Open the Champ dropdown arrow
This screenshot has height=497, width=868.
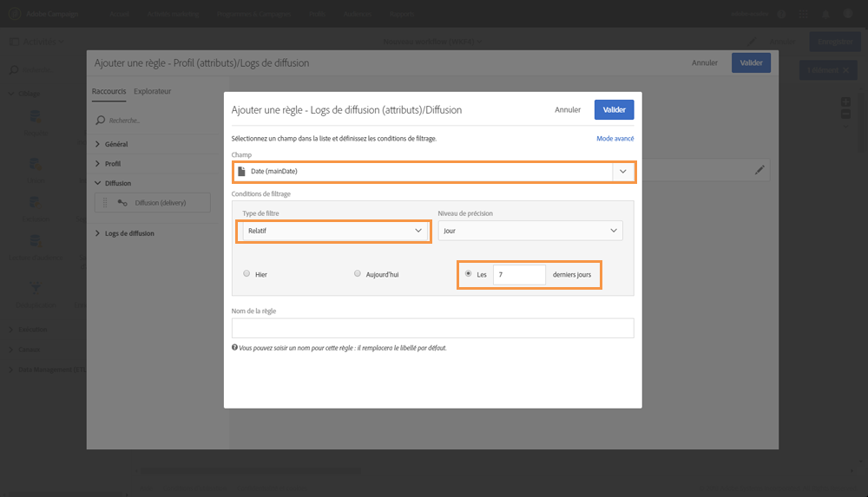pos(623,172)
